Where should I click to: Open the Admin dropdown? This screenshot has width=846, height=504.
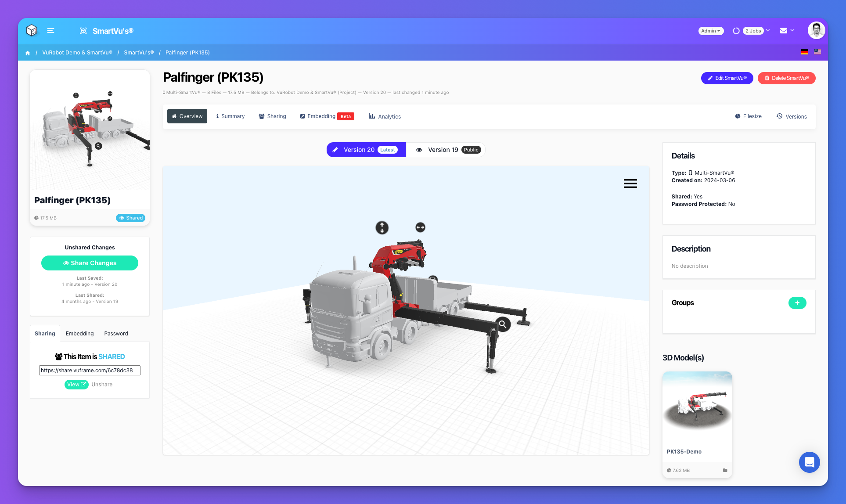coord(711,31)
